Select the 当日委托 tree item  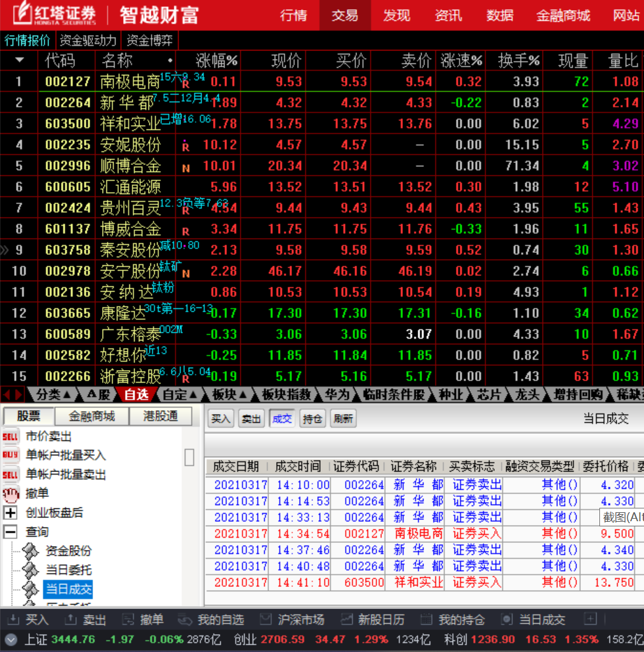(x=69, y=570)
